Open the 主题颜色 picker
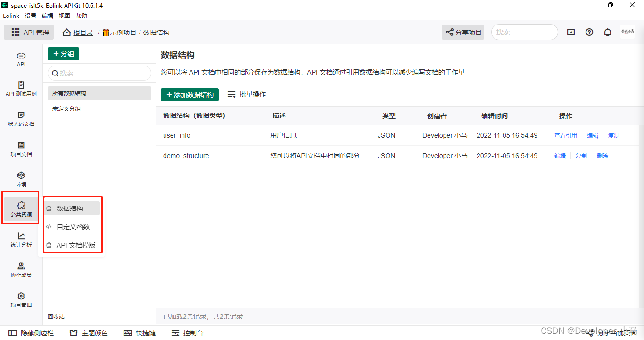This screenshot has height=340, width=644. tap(89, 332)
